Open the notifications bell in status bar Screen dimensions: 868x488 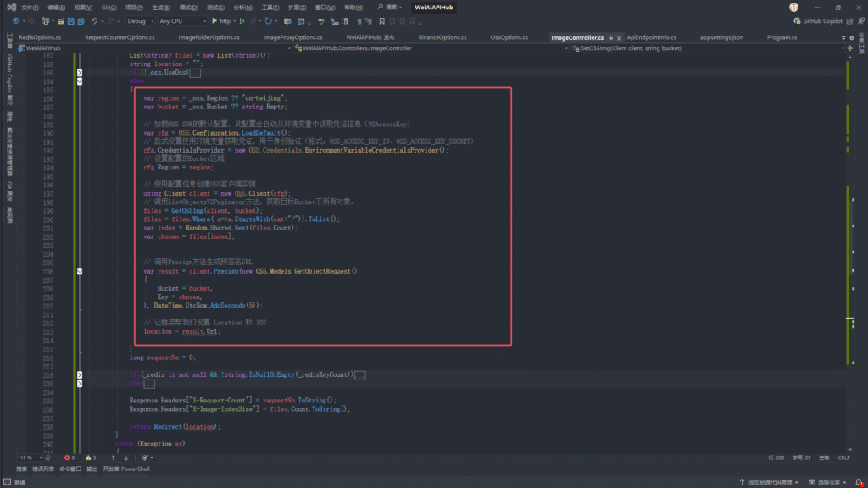click(x=858, y=482)
